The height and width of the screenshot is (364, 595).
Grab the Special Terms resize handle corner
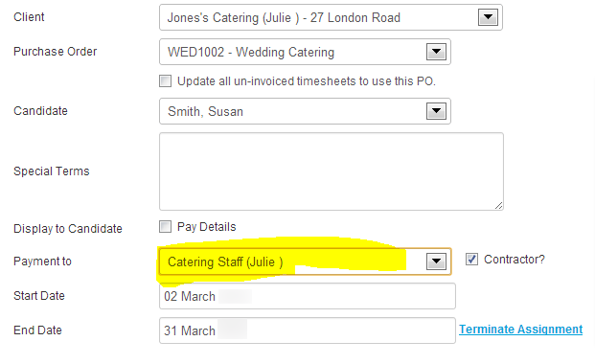(498, 205)
